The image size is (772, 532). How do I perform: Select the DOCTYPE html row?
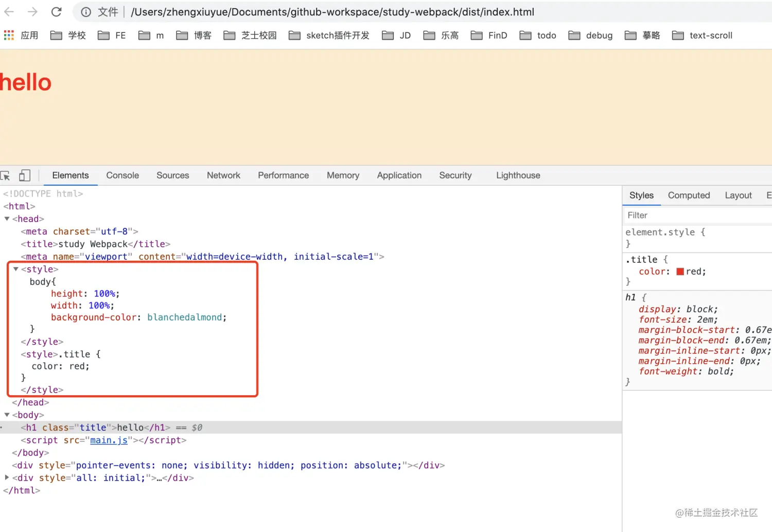point(311,193)
